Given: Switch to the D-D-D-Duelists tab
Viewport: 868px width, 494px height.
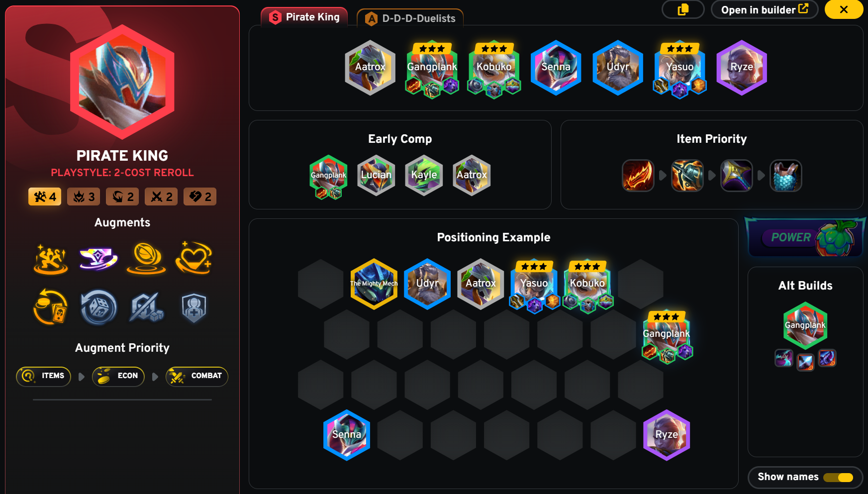Looking at the screenshot, I should pos(410,18).
